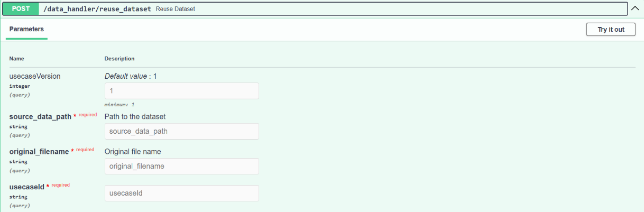This screenshot has width=644, height=212.
Task: Click the usecaseVersion parameter name
Action: click(x=35, y=76)
